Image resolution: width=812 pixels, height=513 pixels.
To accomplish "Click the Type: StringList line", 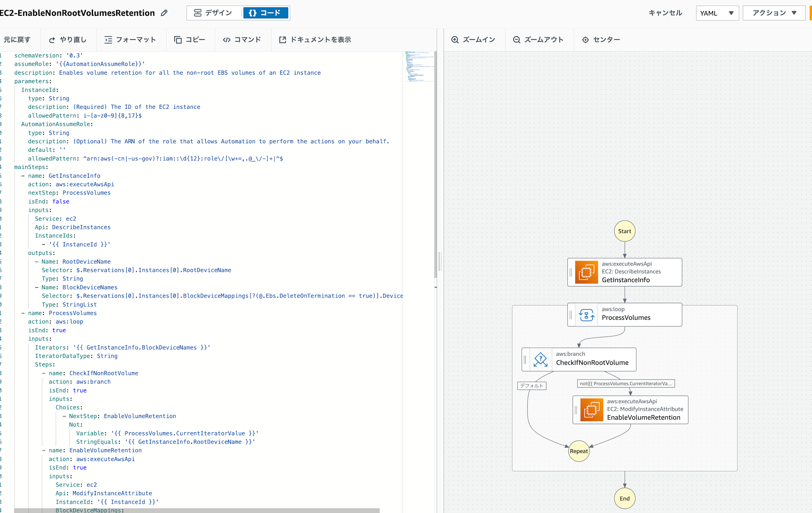I will pyautogui.click(x=69, y=305).
